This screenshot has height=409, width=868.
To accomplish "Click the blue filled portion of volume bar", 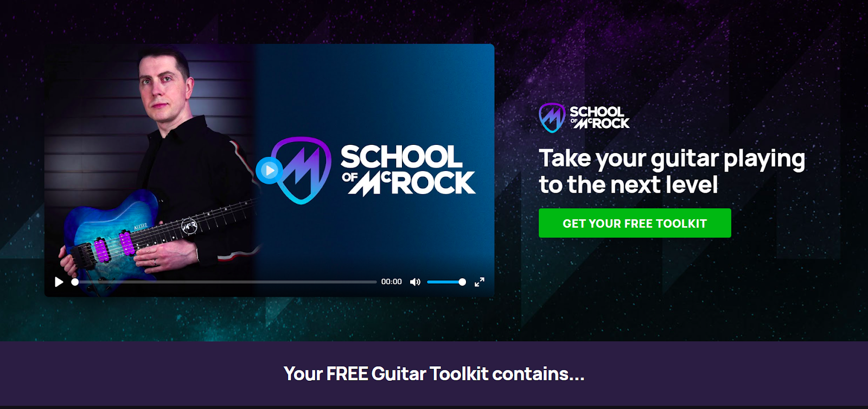I will tap(443, 282).
